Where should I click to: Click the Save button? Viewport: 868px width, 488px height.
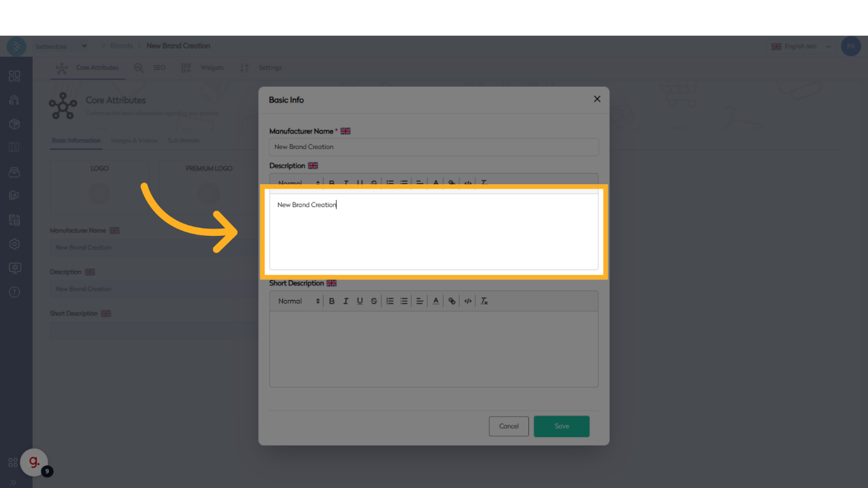point(561,426)
